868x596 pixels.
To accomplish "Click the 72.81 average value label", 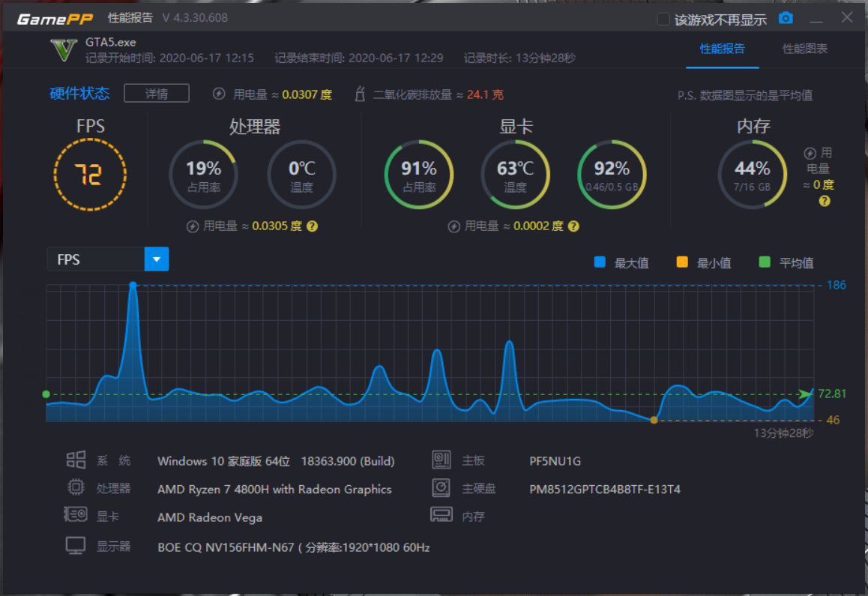I will coord(832,394).
